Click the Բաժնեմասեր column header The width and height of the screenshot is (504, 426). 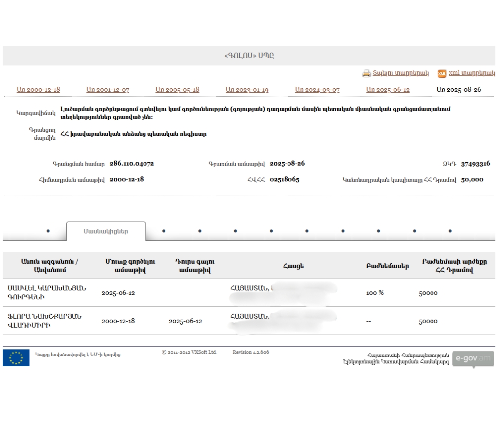(x=387, y=266)
